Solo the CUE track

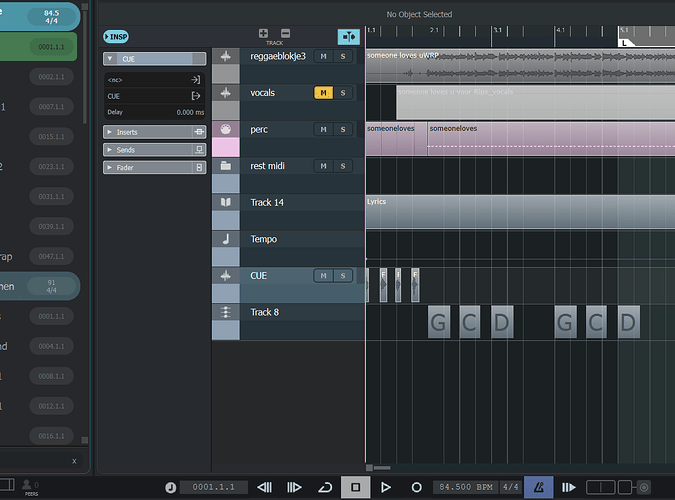(343, 276)
